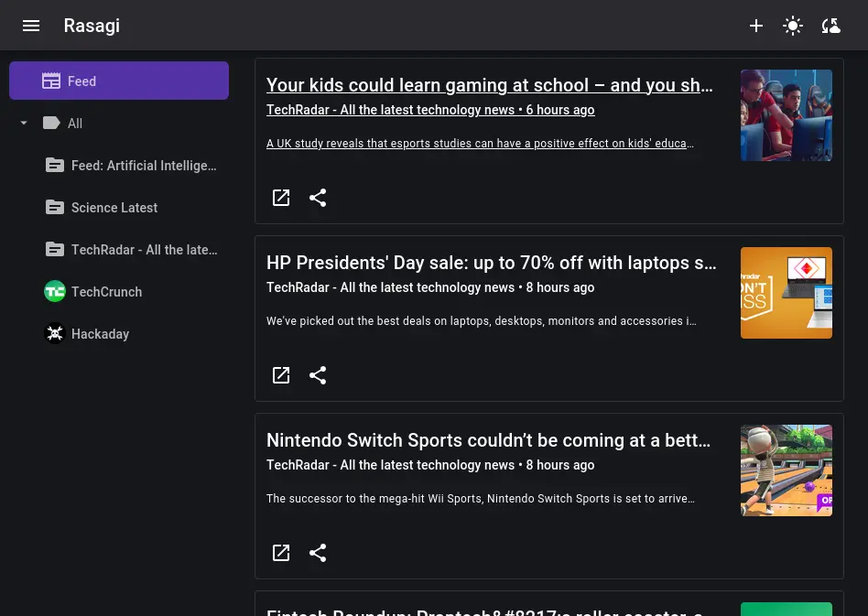
Task: Share the kids gaming at school article
Action: [x=318, y=198]
